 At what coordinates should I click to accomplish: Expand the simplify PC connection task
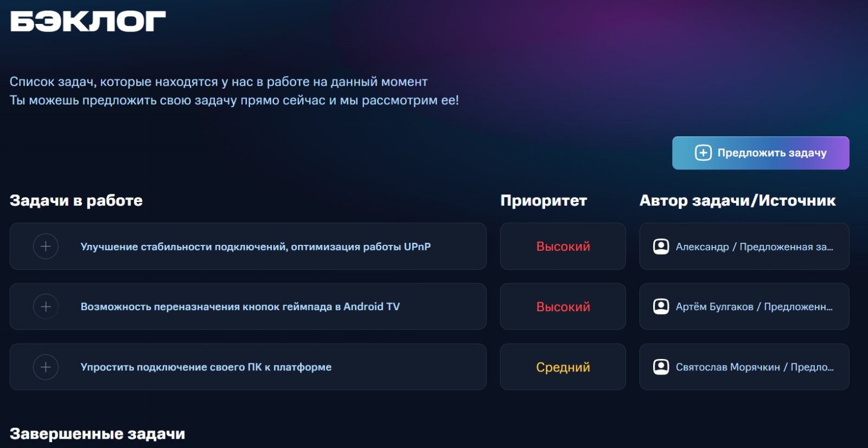point(46,367)
